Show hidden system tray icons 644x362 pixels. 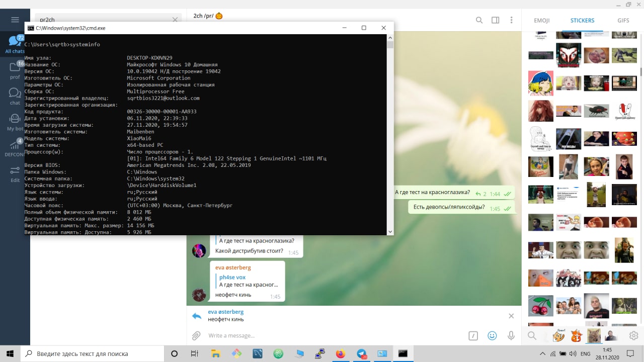coord(542,353)
